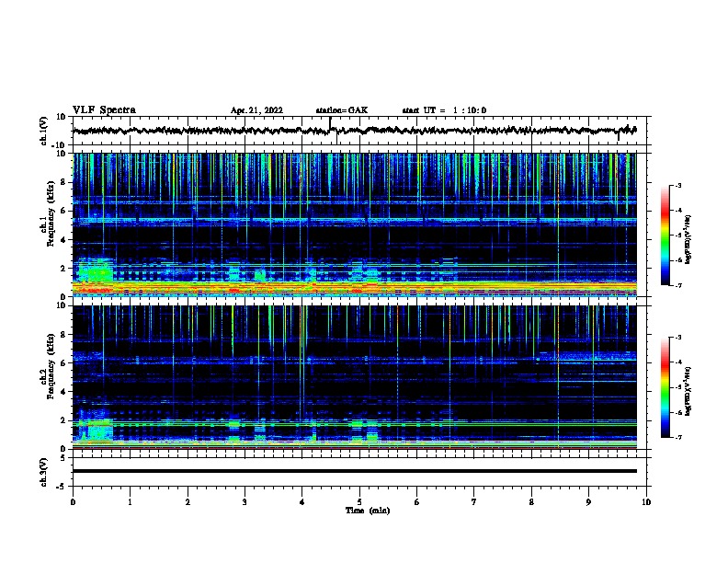Click time axis tick label "1"
This screenshot has height=563, width=728.
tap(130, 501)
